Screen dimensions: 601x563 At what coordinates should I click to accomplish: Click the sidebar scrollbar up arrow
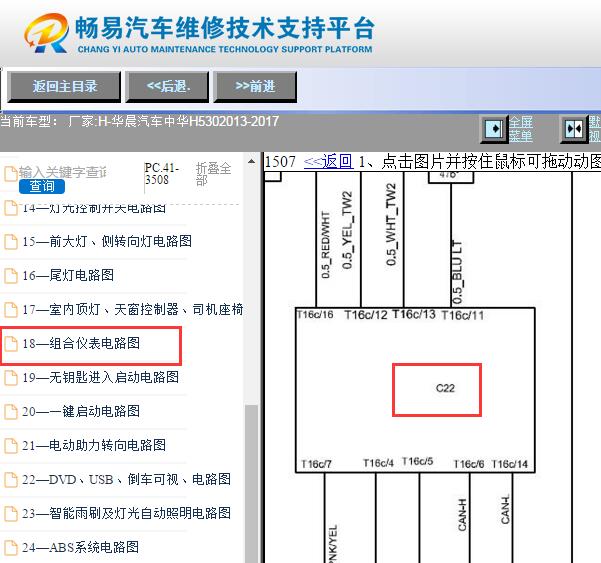click(x=251, y=161)
